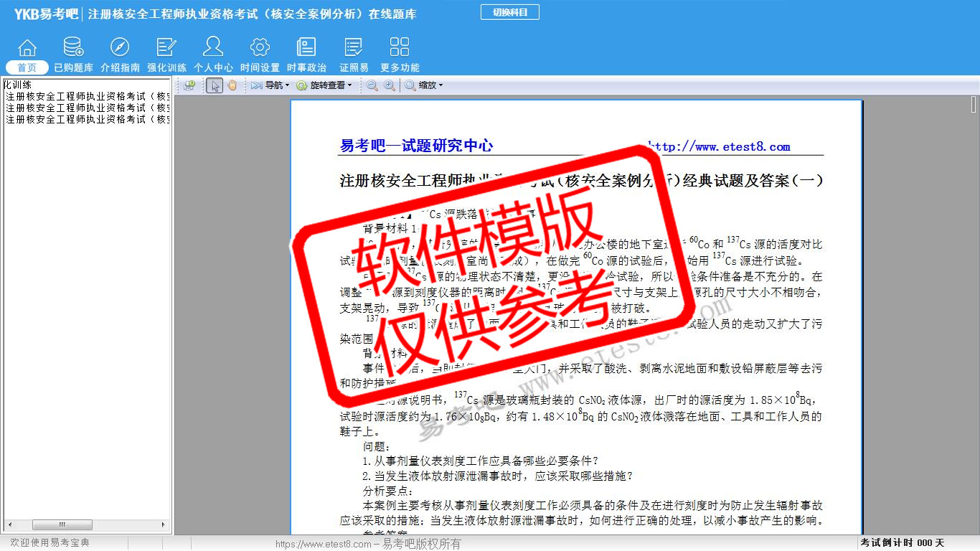The height and width of the screenshot is (551, 980).
Task: Click the etest8.com 易考吧版权所有 status text
Action: point(368,544)
